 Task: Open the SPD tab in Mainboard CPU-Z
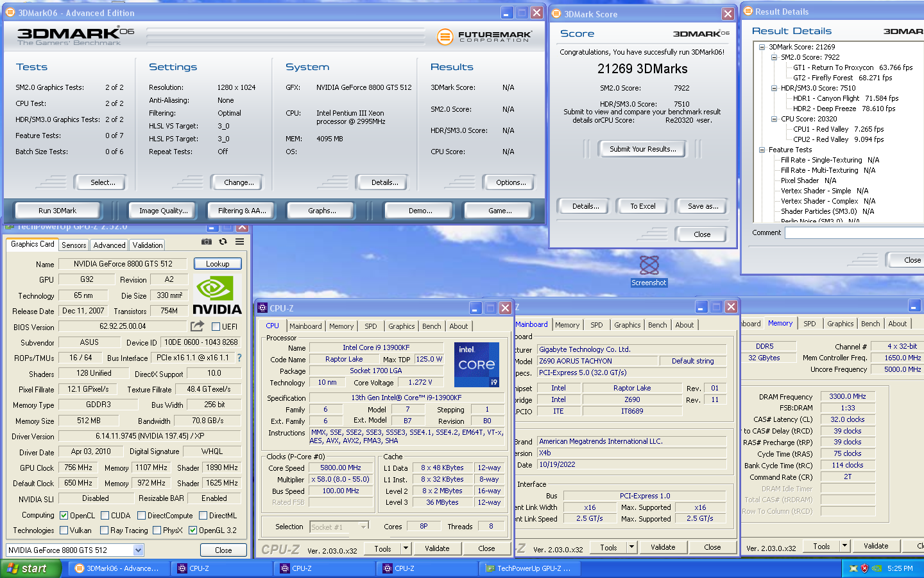tap(597, 325)
